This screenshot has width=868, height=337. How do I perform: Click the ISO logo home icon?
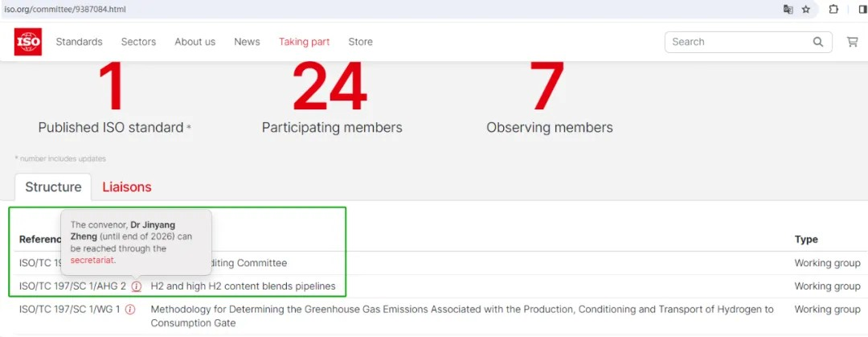27,42
